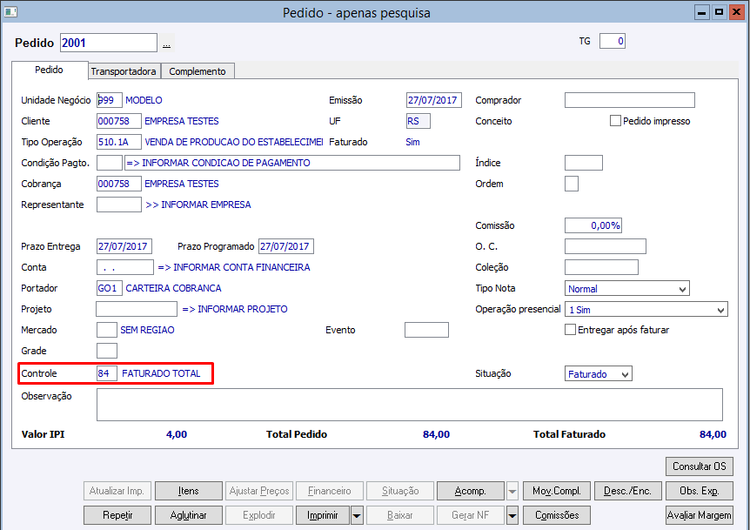Viewport: 750px width, 530px height.
Task: Click the Imprimir button
Action: click(x=323, y=516)
